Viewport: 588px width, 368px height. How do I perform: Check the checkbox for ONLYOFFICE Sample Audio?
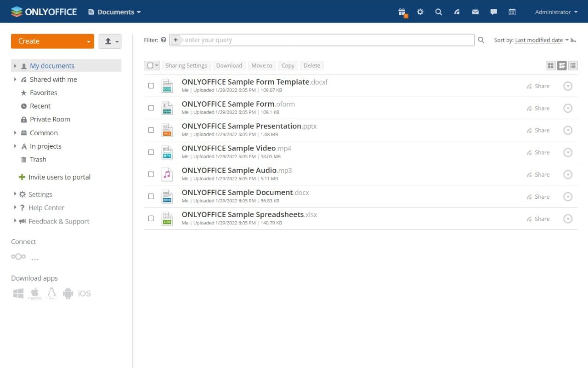pyautogui.click(x=151, y=174)
